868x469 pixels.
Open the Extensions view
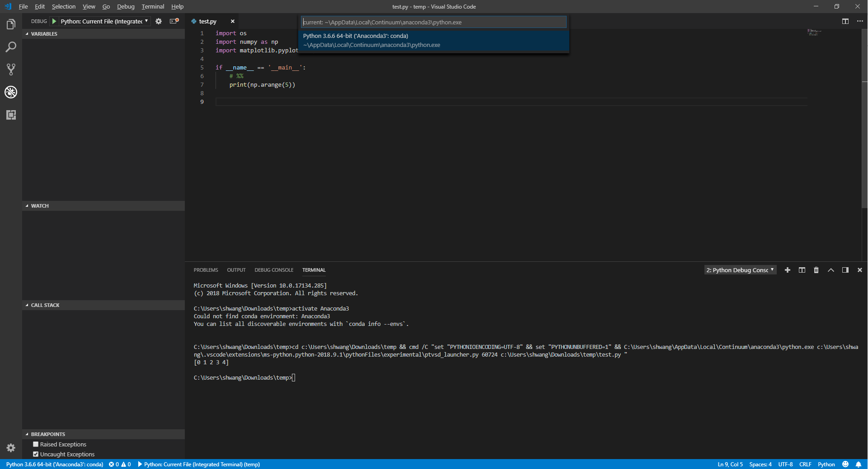pos(11,115)
